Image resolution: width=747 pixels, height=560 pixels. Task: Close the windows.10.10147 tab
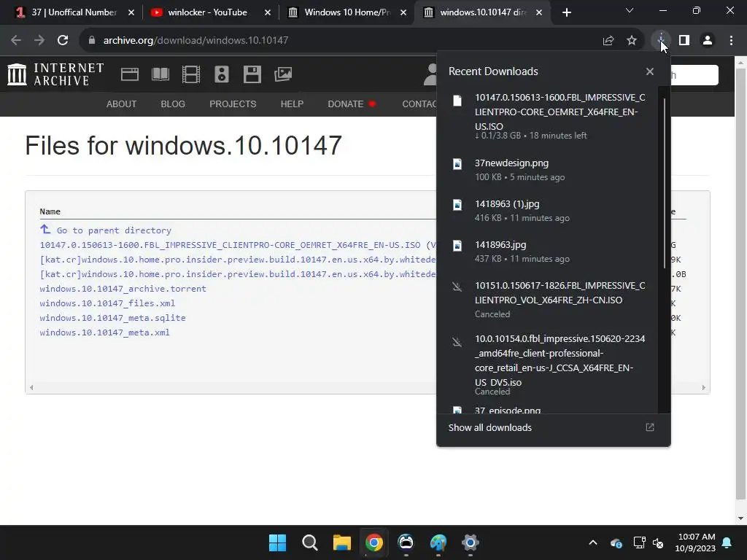(539, 12)
